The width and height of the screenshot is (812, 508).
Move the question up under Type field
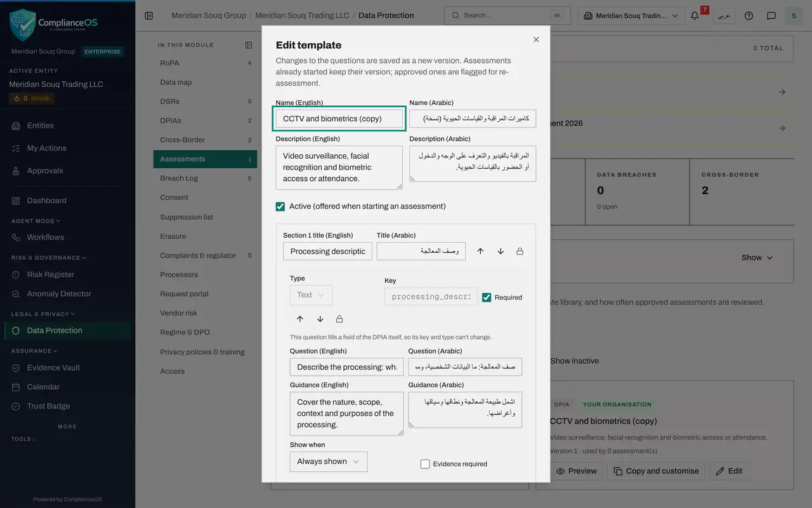[x=300, y=319]
